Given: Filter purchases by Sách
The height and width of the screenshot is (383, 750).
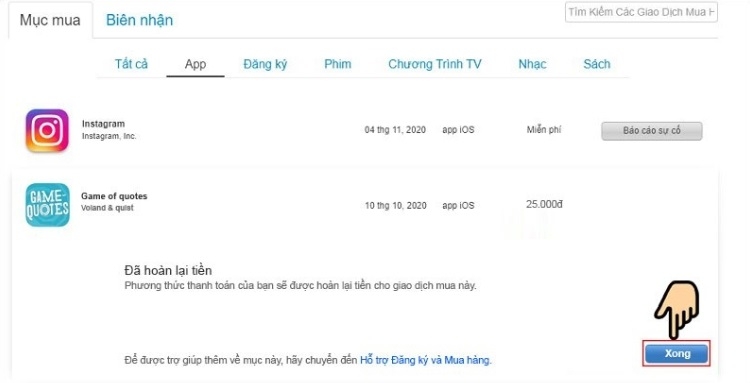Looking at the screenshot, I should (x=596, y=64).
